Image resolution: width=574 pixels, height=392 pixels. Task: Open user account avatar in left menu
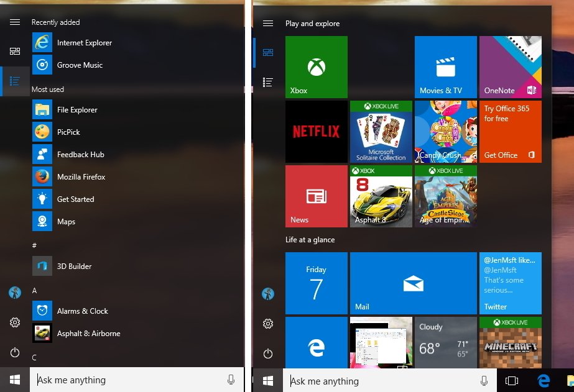[15, 293]
